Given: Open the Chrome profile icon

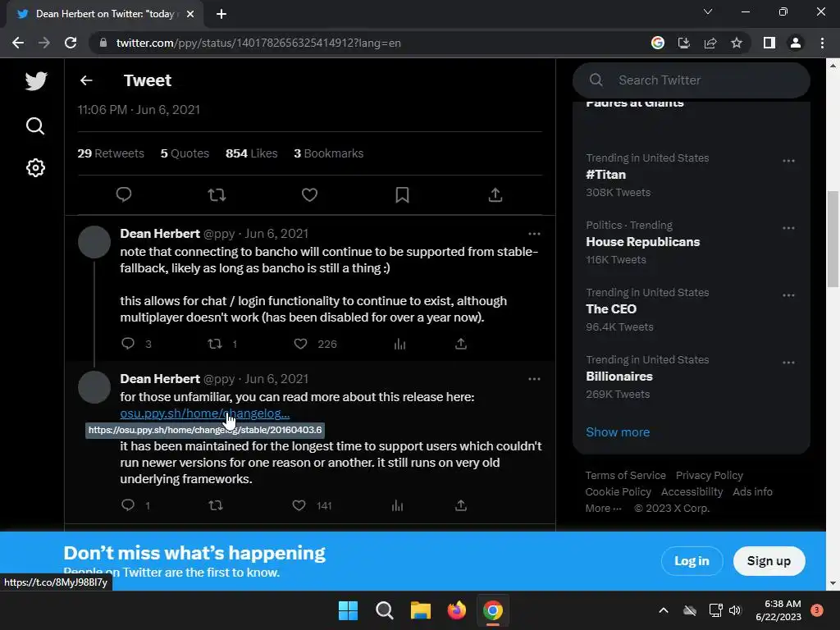Looking at the screenshot, I should 796,43.
